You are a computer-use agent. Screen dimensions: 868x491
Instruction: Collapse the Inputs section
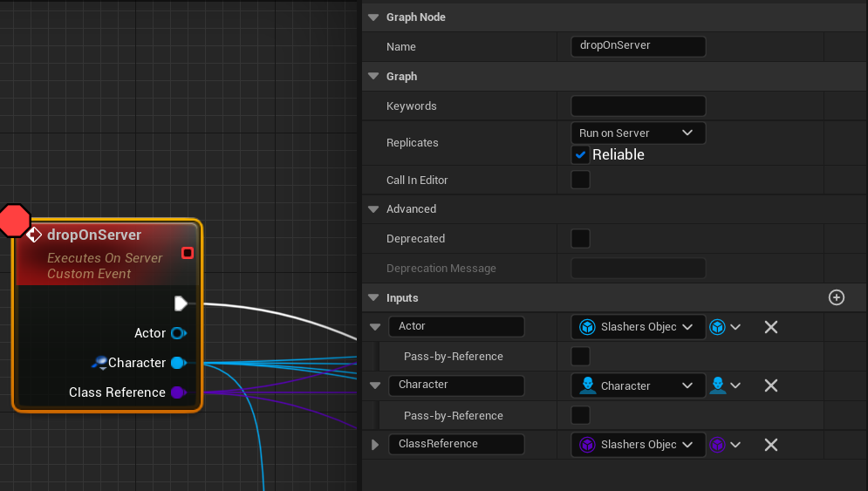pos(373,297)
